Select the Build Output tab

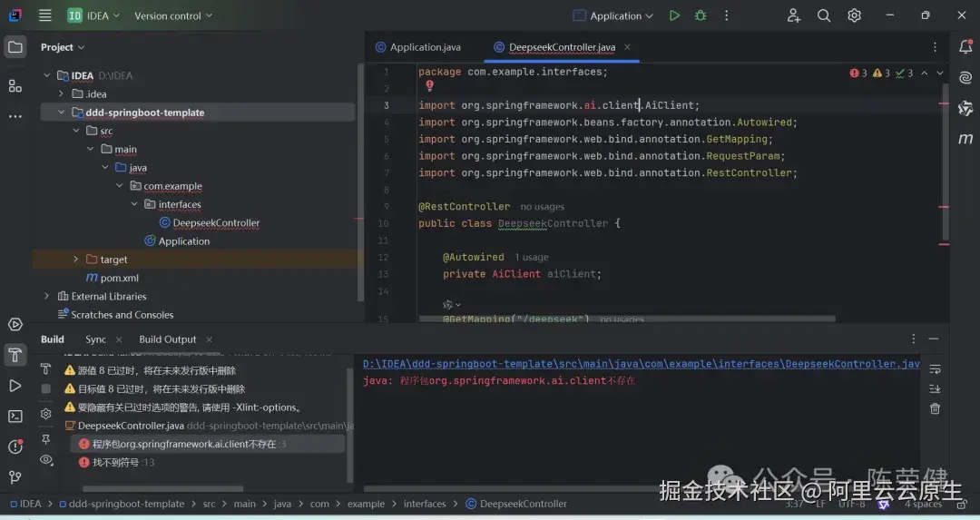168,339
